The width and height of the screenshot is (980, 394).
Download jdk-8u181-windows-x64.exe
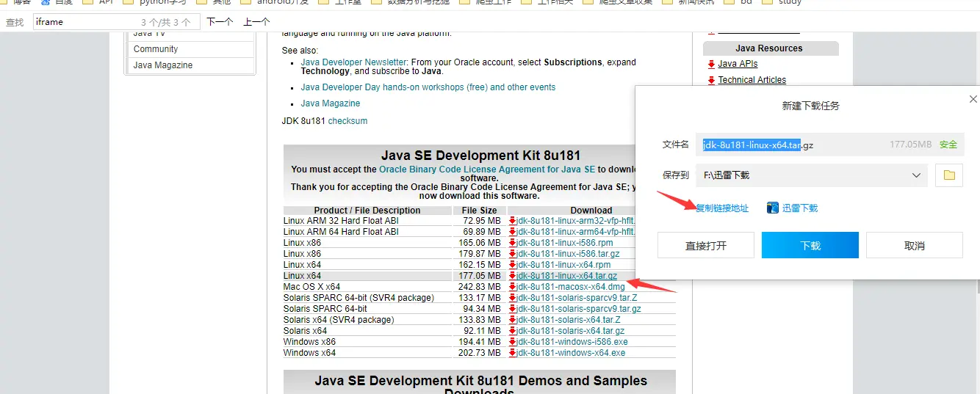(x=571, y=353)
